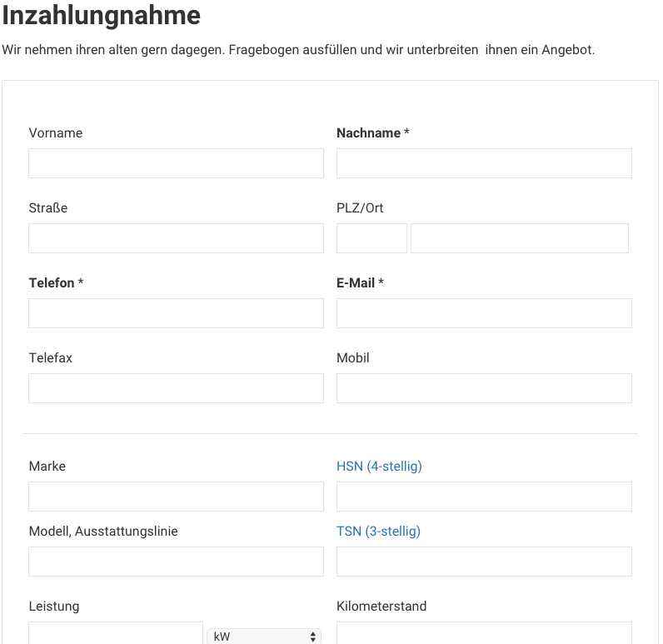Click the Ort city input field
Image resolution: width=663 pixels, height=644 pixels.
(520, 238)
